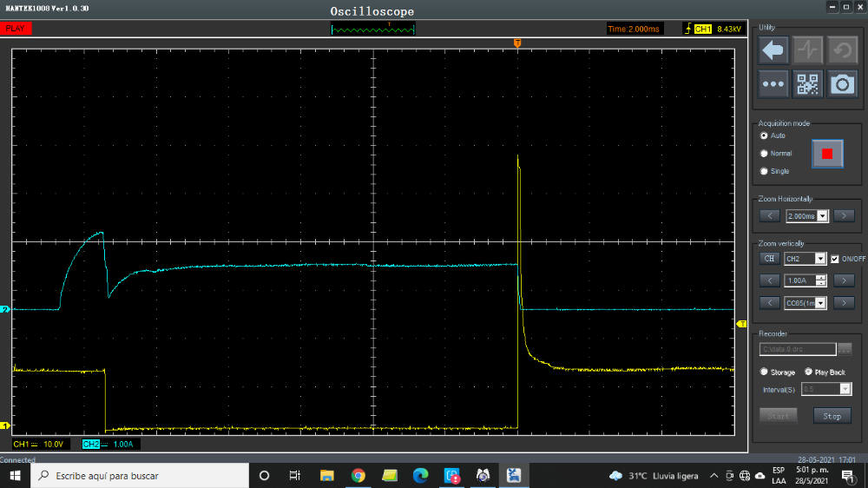Click the Stop recorder button
The image size is (868, 488).
[x=832, y=416]
